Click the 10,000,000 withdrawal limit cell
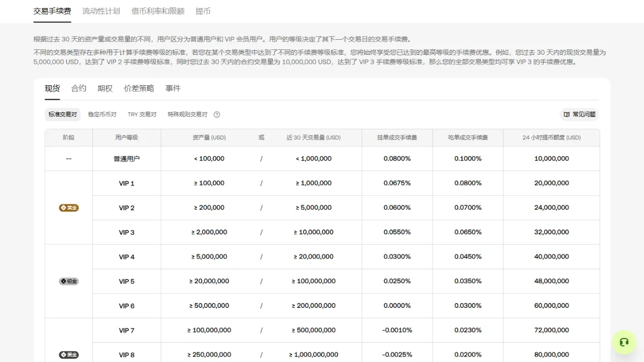This screenshot has width=644, height=362. (x=552, y=159)
